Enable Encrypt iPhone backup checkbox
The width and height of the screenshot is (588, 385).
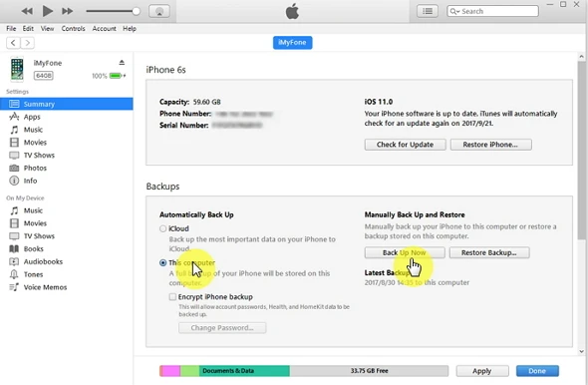(x=172, y=297)
